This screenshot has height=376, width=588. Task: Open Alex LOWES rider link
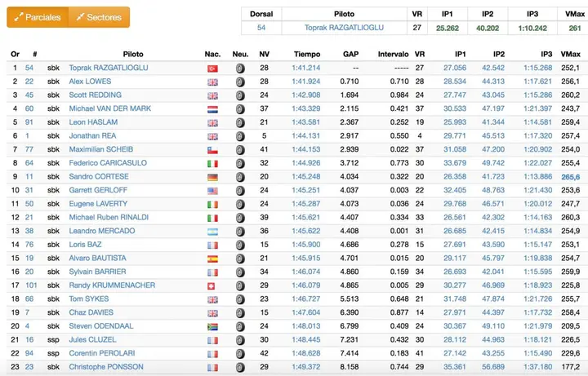coord(90,82)
